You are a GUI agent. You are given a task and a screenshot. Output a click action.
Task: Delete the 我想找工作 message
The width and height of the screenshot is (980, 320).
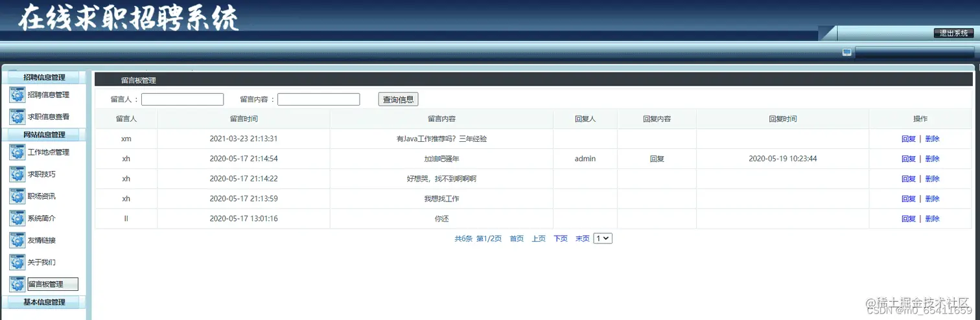tap(932, 199)
